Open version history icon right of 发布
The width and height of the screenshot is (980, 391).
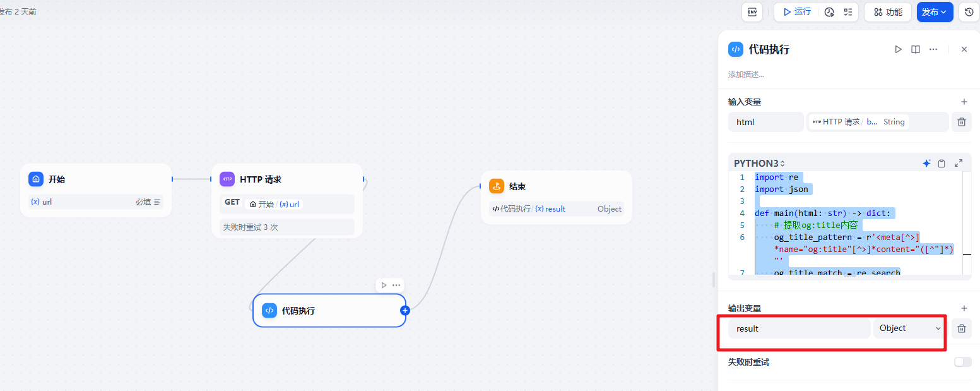click(969, 12)
